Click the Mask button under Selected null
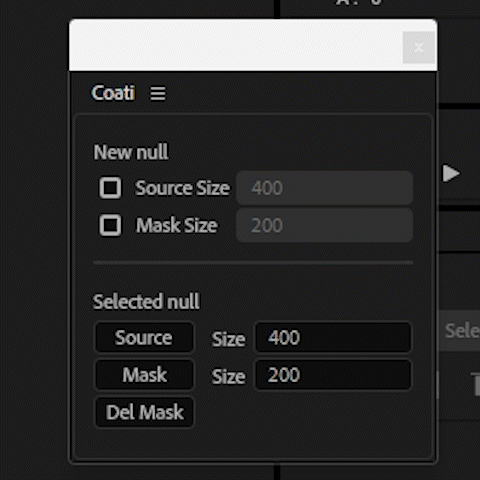Viewport: 480px width, 480px height. click(x=144, y=375)
